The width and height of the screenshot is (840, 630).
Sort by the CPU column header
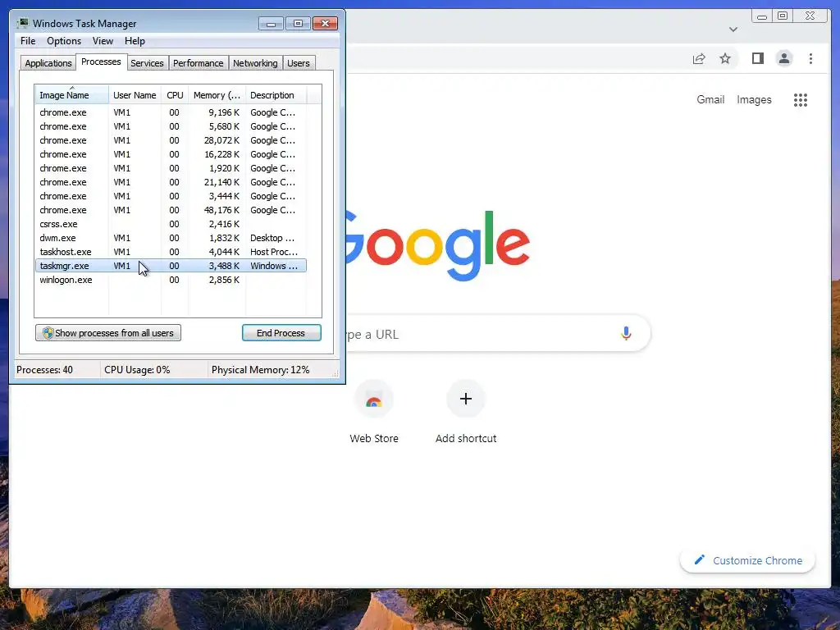175,95
